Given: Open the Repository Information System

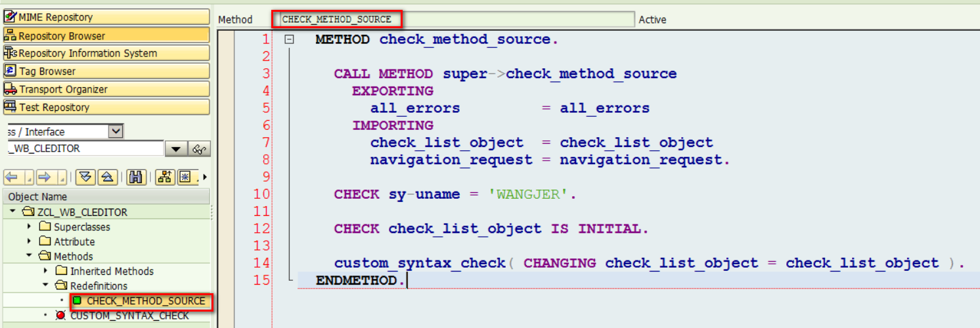Looking at the screenshot, I should click(106, 53).
